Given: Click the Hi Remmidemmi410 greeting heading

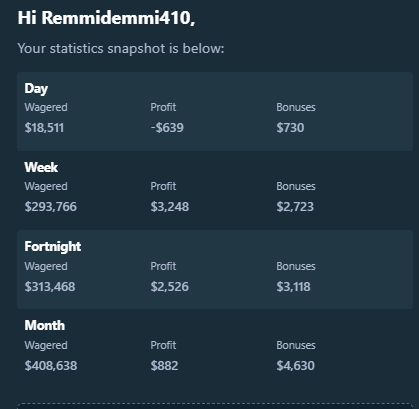Looking at the screenshot, I should (x=106, y=18).
